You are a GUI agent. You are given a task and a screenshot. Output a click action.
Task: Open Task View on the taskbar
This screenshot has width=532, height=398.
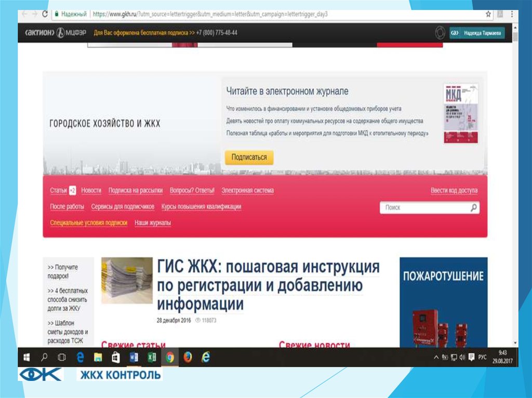[62, 358]
